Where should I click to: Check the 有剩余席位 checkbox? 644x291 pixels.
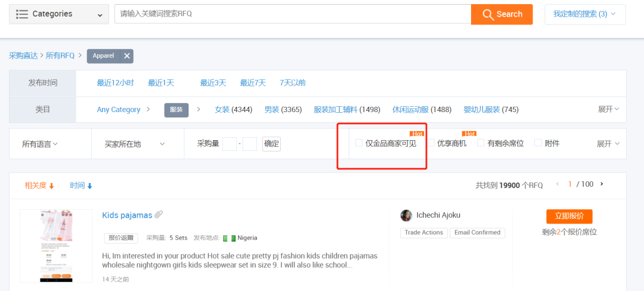click(x=481, y=143)
